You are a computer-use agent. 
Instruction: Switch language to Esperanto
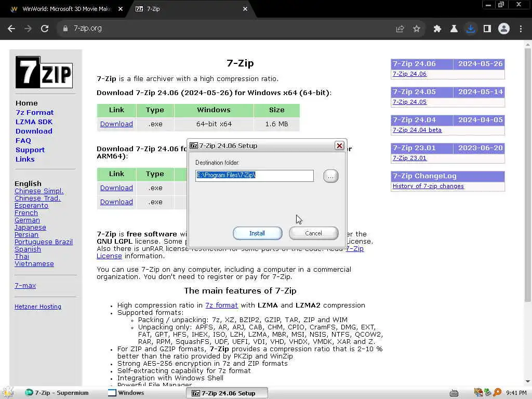point(31,206)
